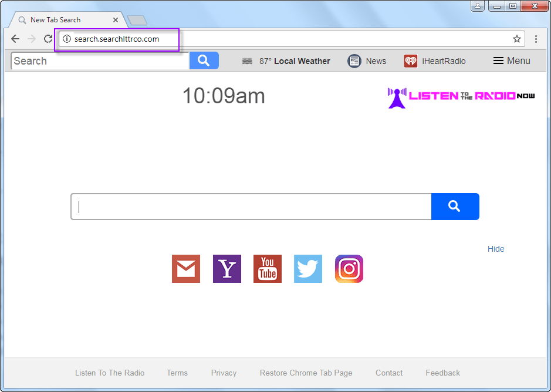The image size is (551, 392).
Task: Open Chrome's three-dot menu
Action: (x=536, y=39)
